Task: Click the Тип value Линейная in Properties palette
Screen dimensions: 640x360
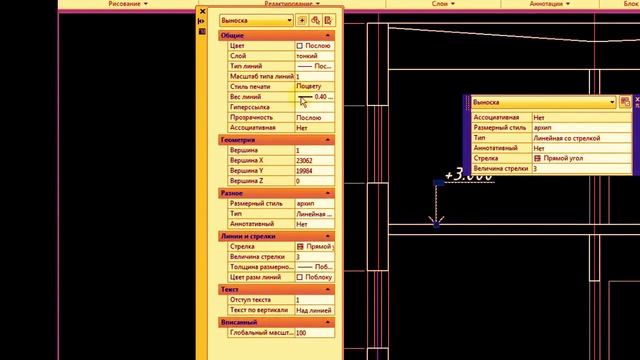Action: tap(314, 213)
